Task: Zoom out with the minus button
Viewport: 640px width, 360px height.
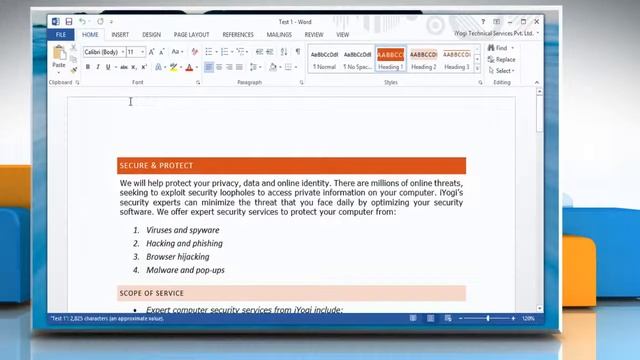Action: (x=461, y=318)
